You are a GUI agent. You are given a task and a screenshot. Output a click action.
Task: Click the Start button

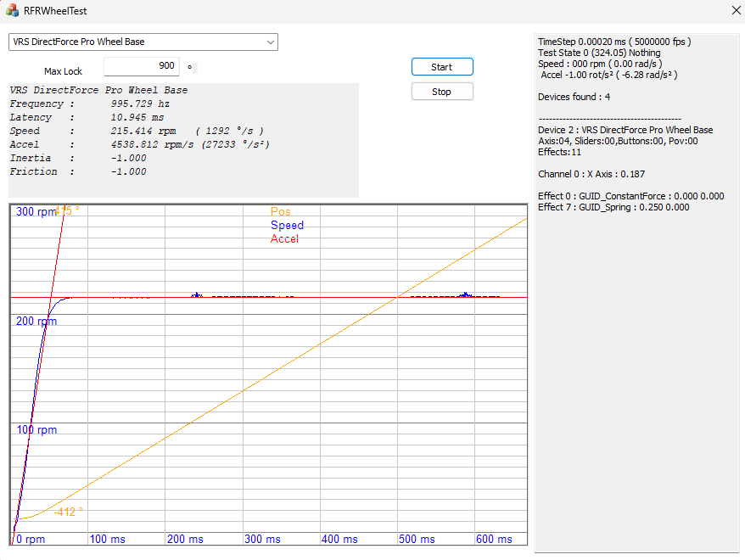tap(442, 67)
